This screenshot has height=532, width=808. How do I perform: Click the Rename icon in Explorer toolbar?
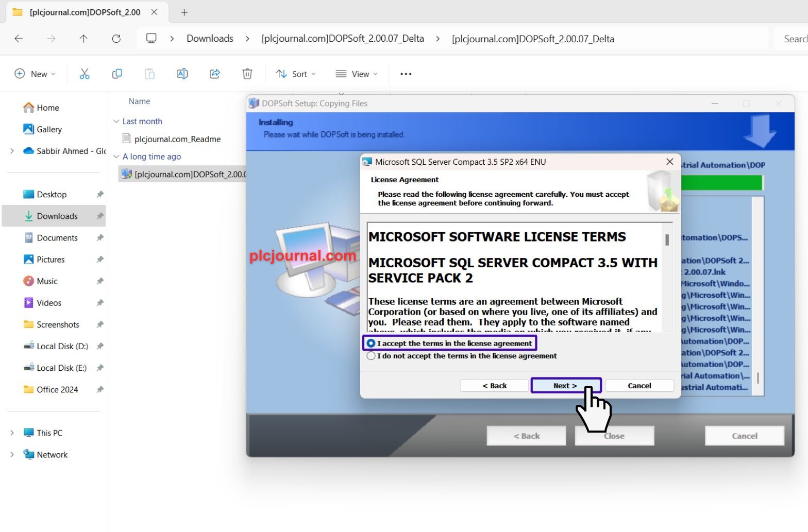[x=182, y=74]
